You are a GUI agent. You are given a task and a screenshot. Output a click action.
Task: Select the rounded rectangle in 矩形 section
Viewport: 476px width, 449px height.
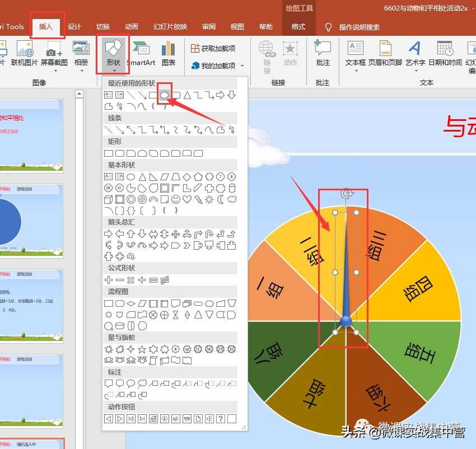tap(120, 153)
